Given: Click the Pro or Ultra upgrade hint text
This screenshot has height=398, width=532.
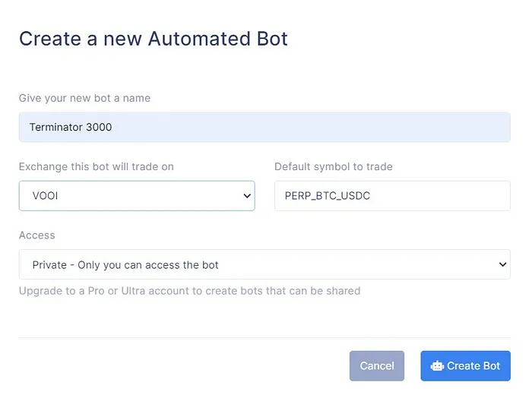Looking at the screenshot, I should tap(189, 291).
